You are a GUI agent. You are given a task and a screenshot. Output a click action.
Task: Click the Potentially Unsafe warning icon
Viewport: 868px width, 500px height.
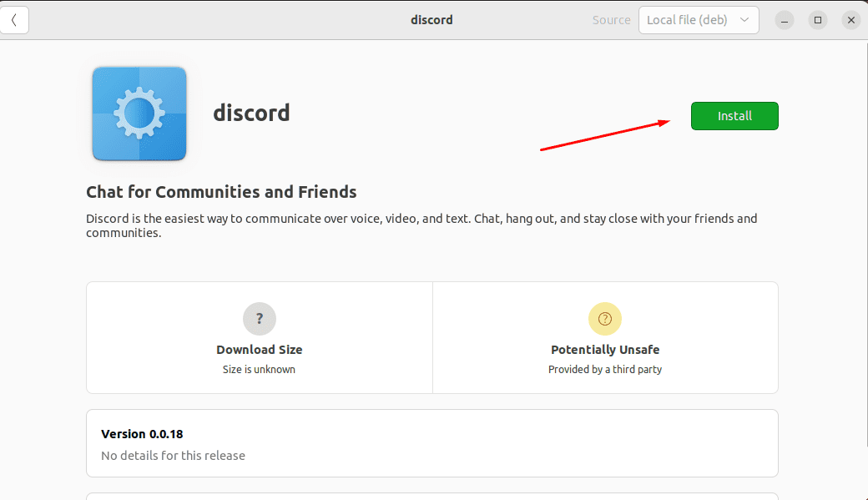605,319
